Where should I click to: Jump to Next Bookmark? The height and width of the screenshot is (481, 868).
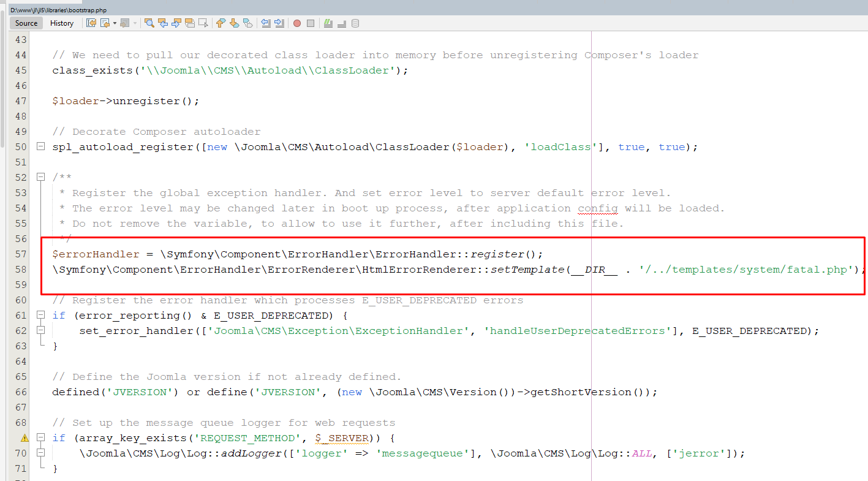tap(234, 23)
